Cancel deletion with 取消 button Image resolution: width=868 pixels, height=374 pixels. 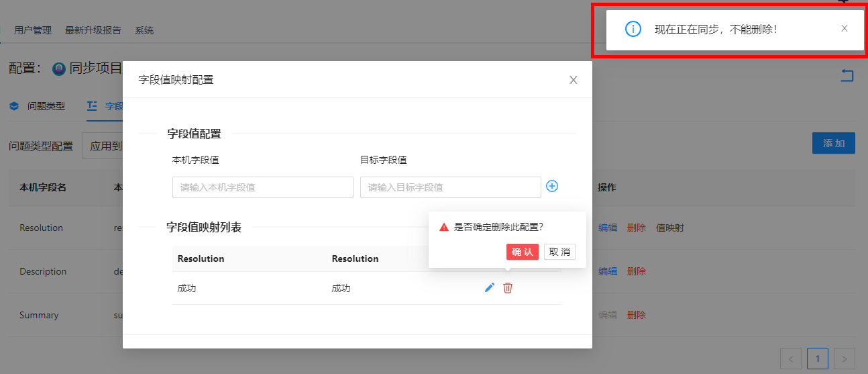559,252
